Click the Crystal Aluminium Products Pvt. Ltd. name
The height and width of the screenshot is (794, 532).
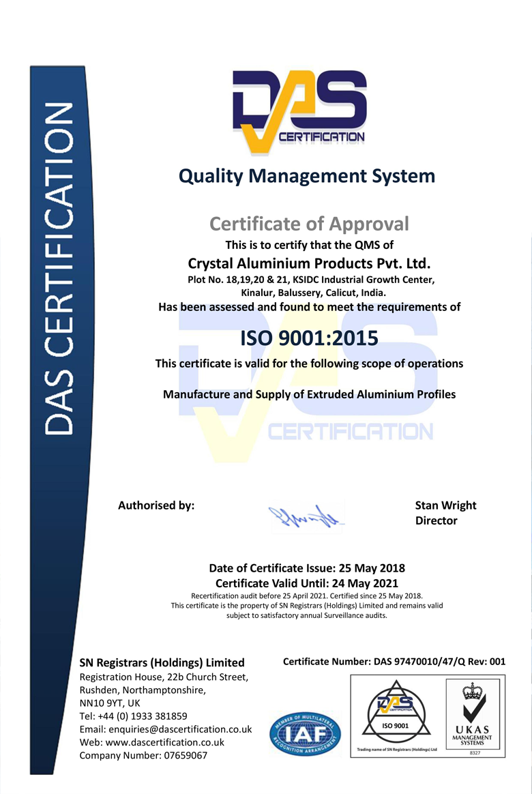[x=309, y=263]
